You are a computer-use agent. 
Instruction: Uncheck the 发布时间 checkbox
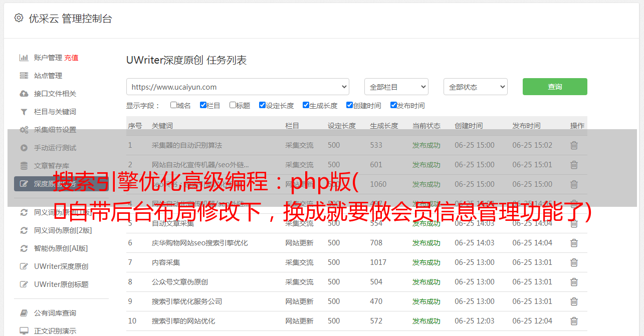point(393,105)
